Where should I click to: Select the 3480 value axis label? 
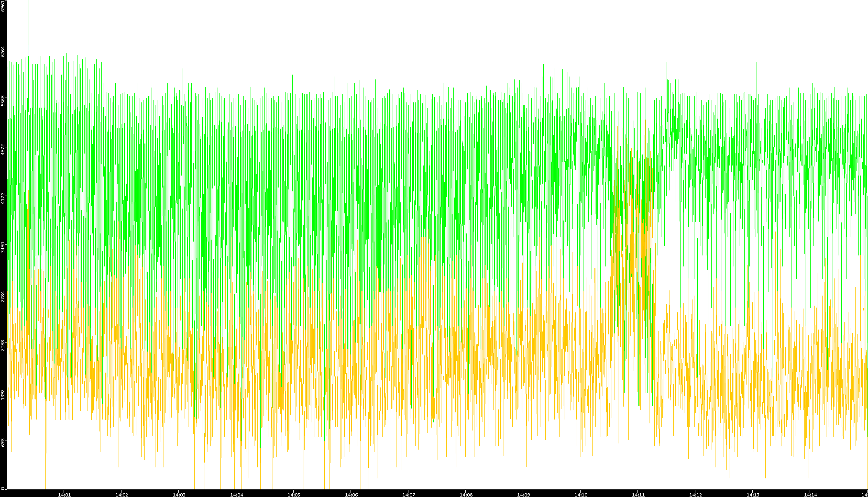pos(3,247)
